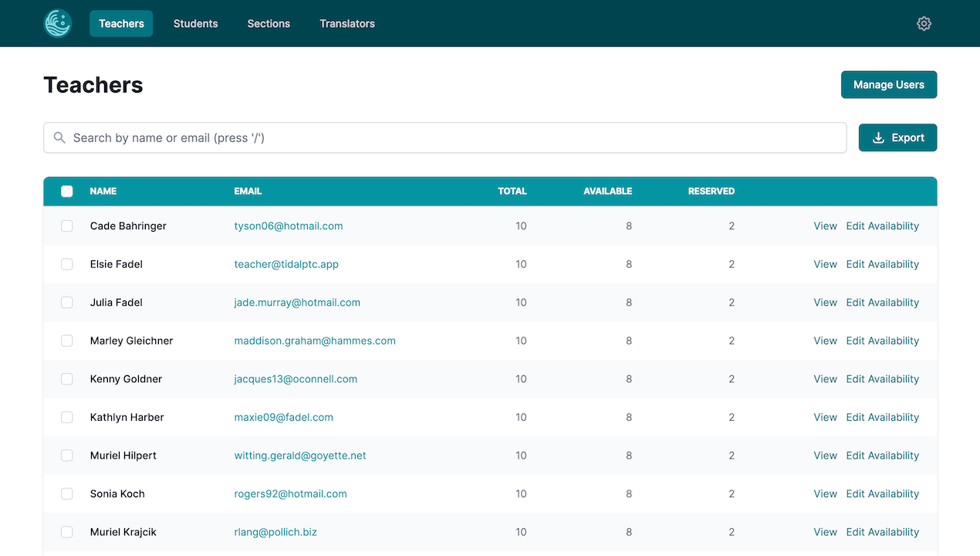Click the name Cade Bahringer
Viewport: 980px width, 556px height.
point(128,225)
